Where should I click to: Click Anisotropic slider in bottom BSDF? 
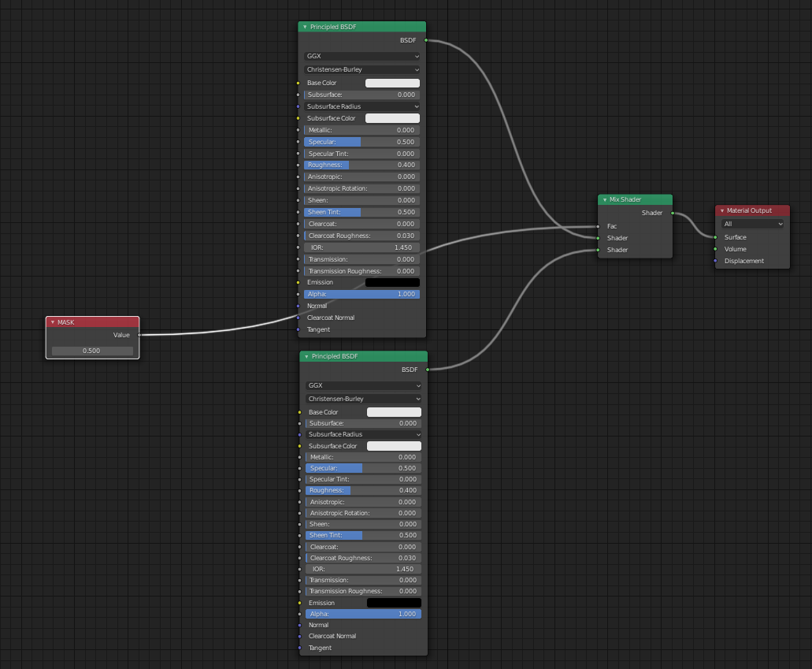(x=364, y=502)
